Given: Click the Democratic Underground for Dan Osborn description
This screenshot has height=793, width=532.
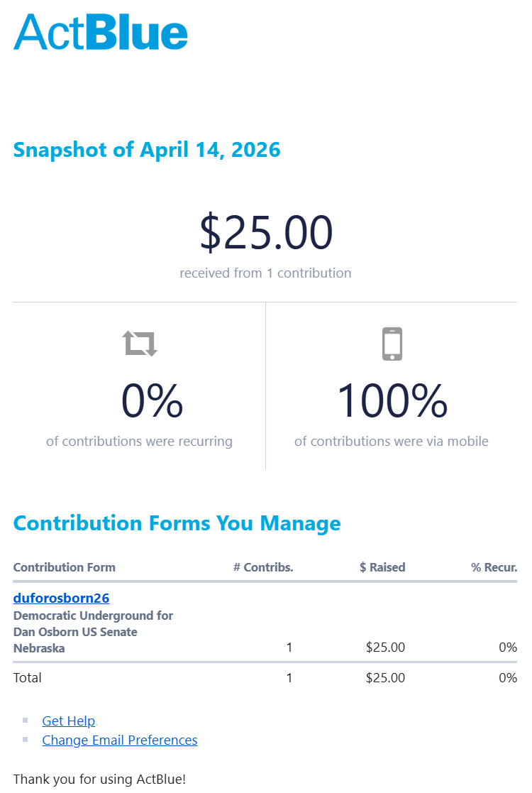Looking at the screenshot, I should pos(93,632).
